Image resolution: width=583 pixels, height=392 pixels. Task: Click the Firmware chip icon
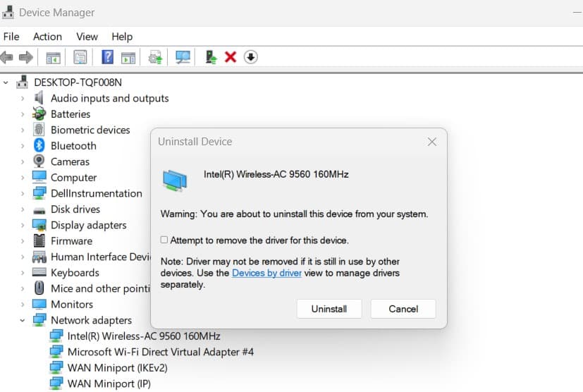click(x=39, y=240)
